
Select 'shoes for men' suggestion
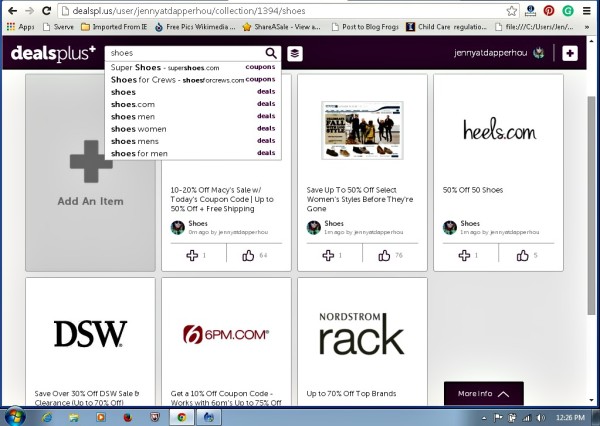(193, 153)
